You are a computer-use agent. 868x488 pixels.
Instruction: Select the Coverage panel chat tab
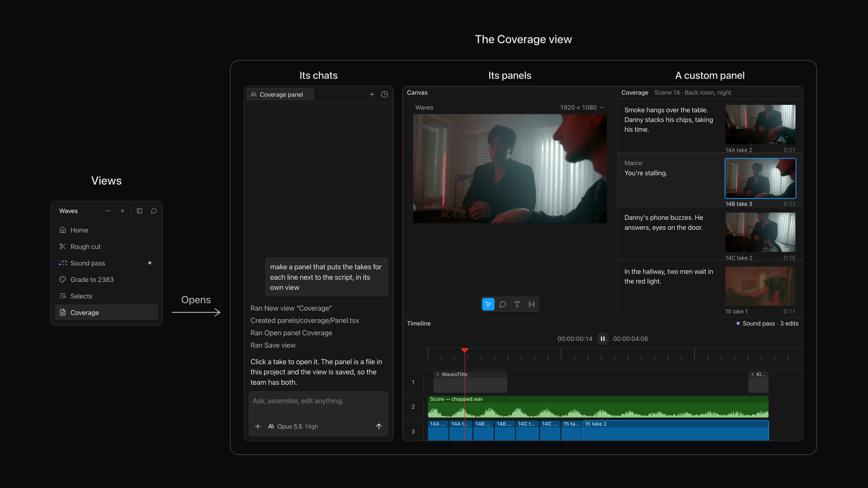280,95
